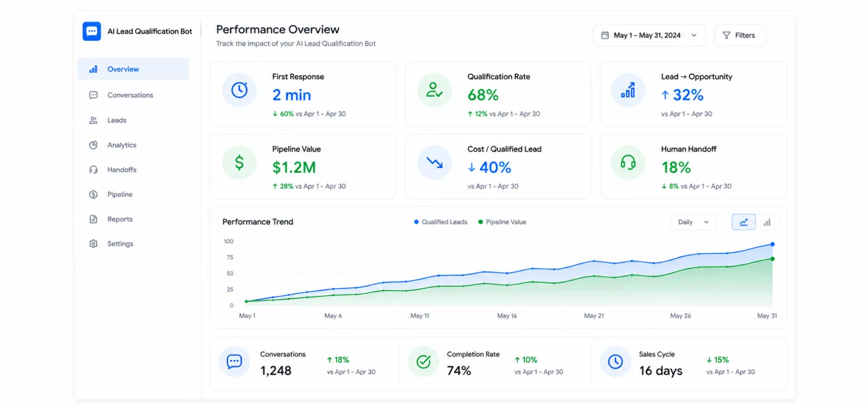This screenshot has height=408, width=868.
Task: Click the 74% Completion Rate value
Action: [459, 371]
